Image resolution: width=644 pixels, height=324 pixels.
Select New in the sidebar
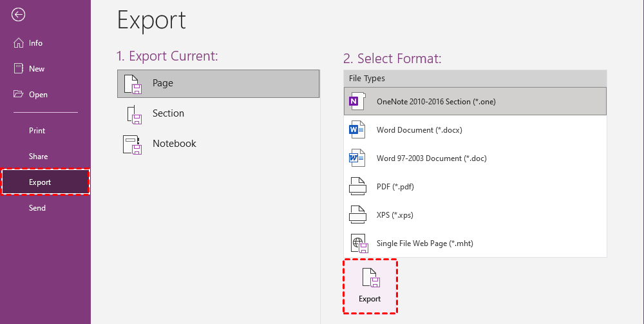(37, 69)
